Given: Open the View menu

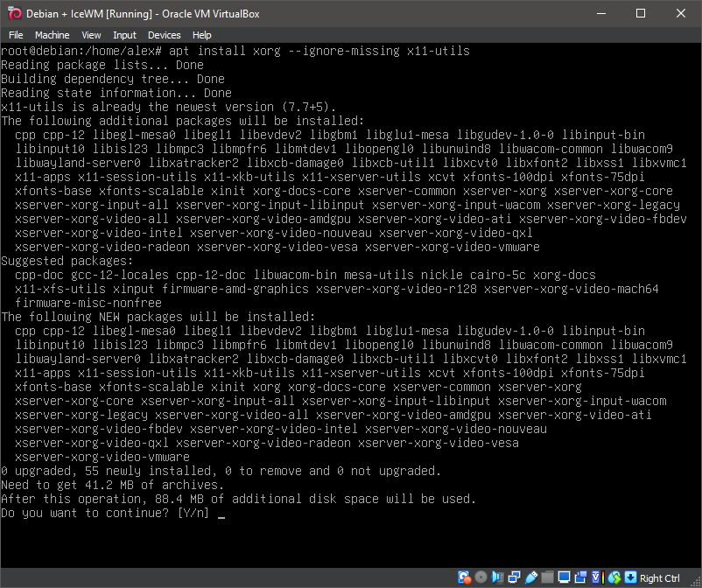Looking at the screenshot, I should pos(90,34).
